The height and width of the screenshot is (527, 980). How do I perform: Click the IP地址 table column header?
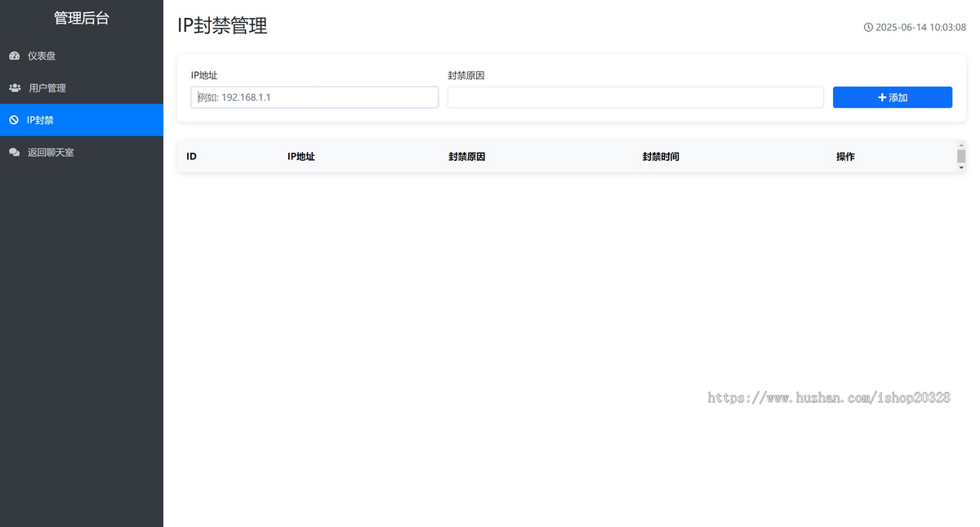[301, 156]
